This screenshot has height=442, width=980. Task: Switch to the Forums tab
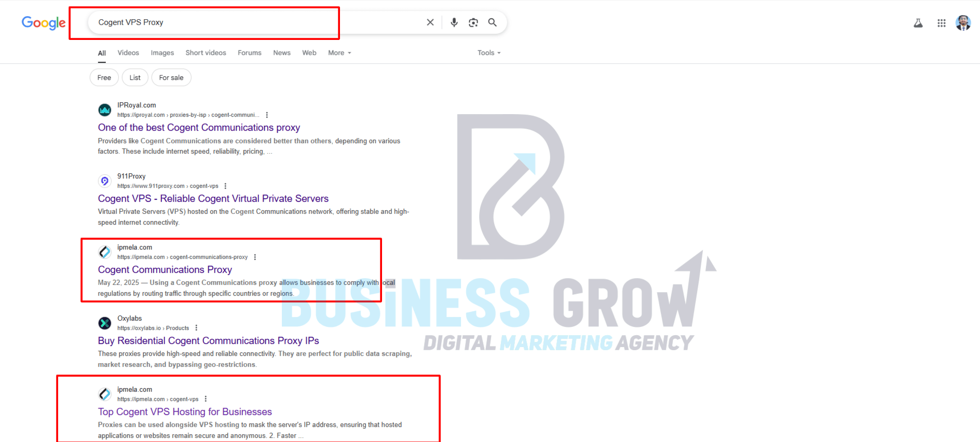[x=250, y=53]
